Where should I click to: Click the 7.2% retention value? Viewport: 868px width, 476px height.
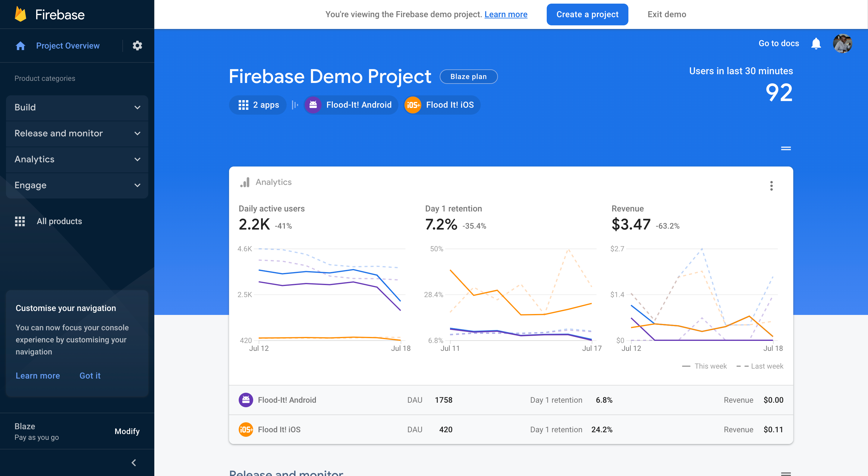point(441,224)
